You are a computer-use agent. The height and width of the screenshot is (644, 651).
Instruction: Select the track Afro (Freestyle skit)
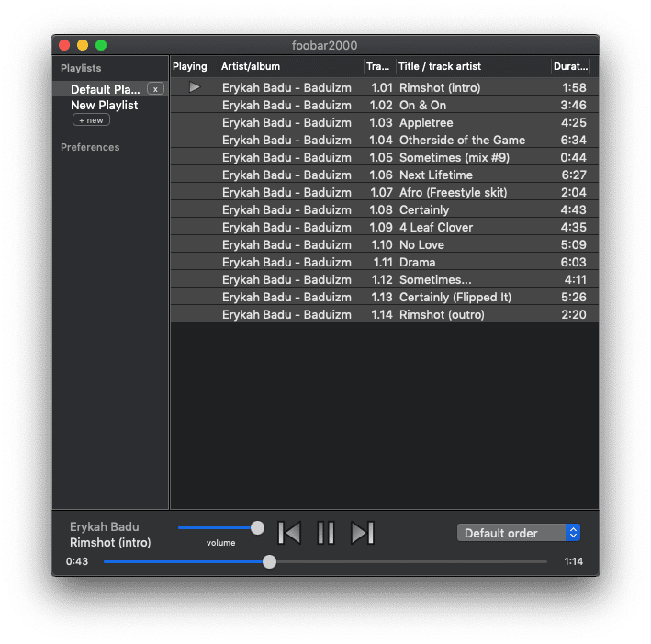pyautogui.click(x=385, y=192)
